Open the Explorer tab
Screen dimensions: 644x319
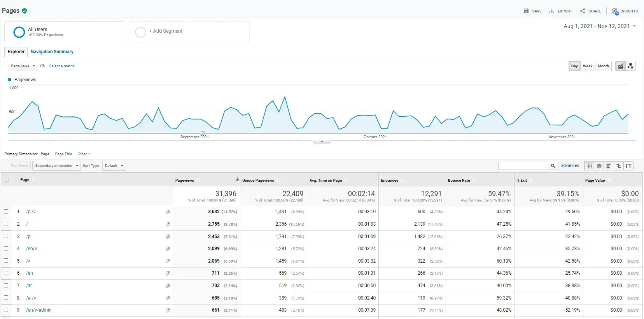coord(16,52)
